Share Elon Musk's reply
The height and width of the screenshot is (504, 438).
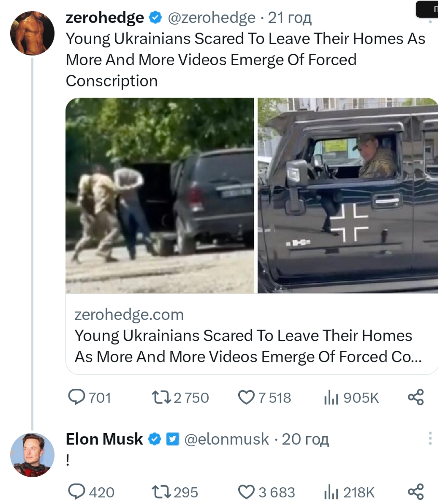point(416,492)
